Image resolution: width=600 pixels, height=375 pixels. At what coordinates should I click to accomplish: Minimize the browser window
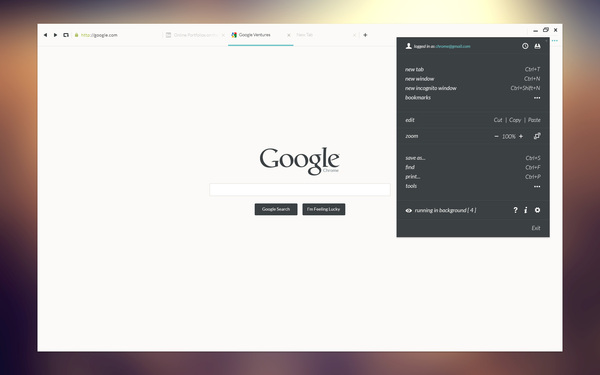535,30
